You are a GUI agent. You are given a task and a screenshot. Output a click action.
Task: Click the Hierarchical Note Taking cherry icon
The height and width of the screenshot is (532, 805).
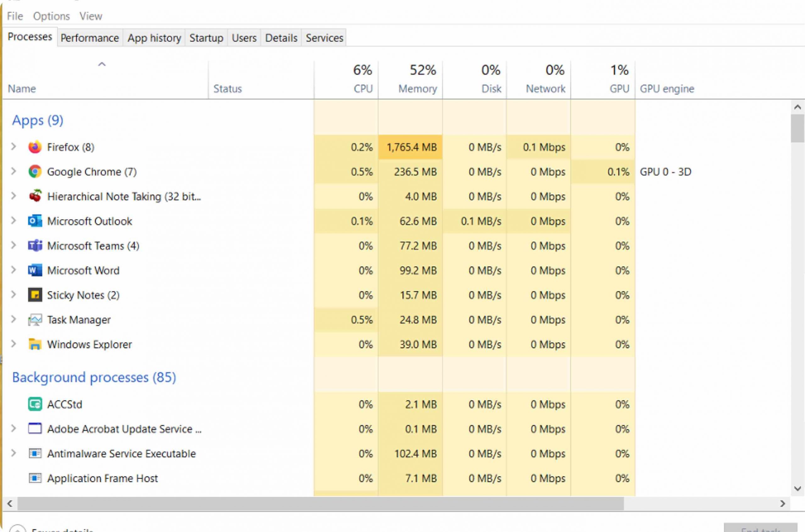[35, 196]
